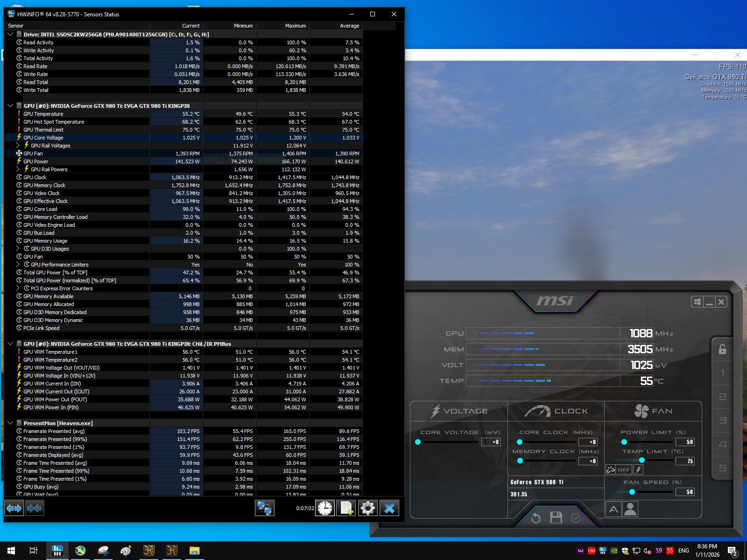Collapse the INTEL SSD drive sensor group
Screen dimensions: 747x560
point(10,34)
